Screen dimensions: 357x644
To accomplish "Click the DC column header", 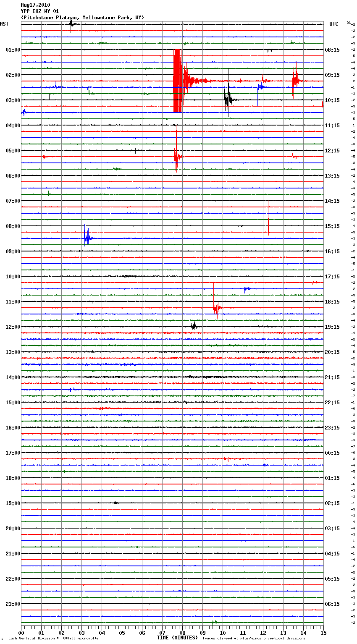I will click(x=349, y=22).
